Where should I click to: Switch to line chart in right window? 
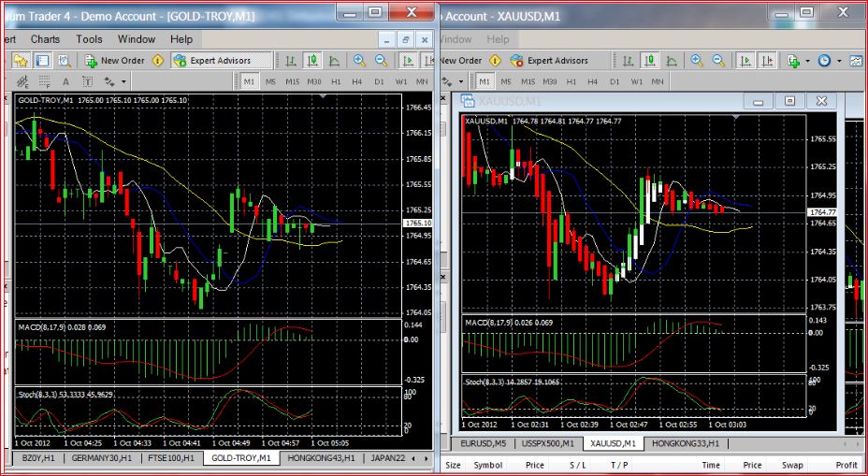(672, 61)
